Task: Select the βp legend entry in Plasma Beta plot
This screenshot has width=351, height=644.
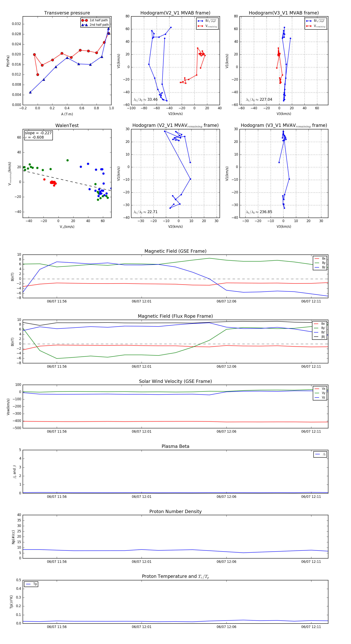Action: click(320, 454)
